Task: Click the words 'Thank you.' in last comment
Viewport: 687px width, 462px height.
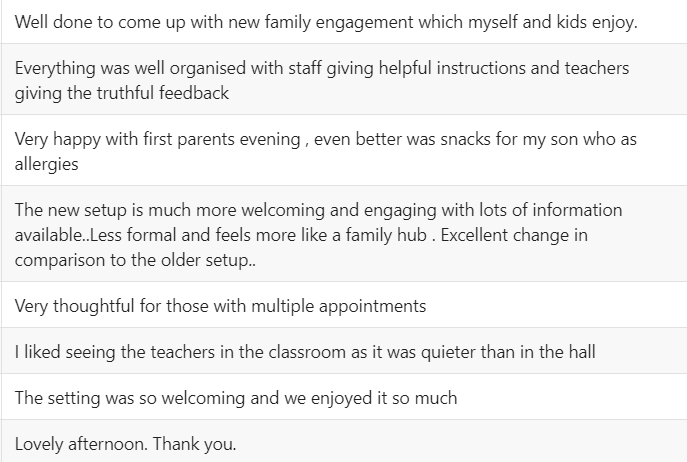Action: (195, 444)
